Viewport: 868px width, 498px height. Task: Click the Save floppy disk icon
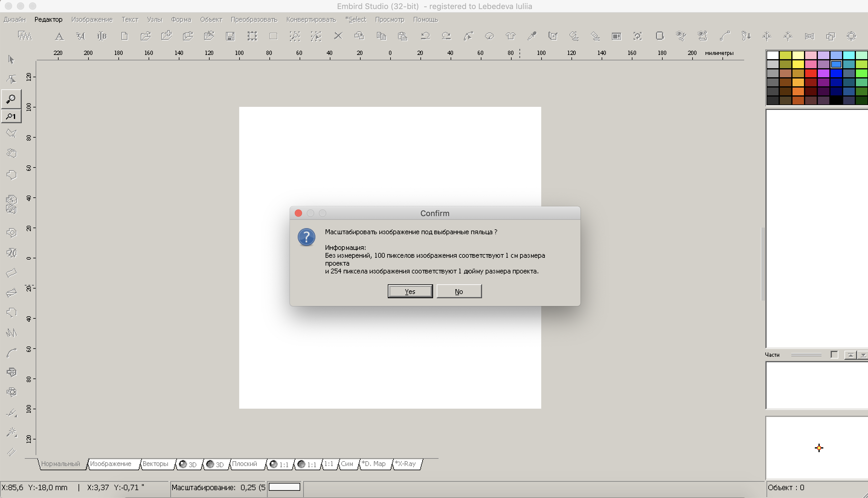230,36
